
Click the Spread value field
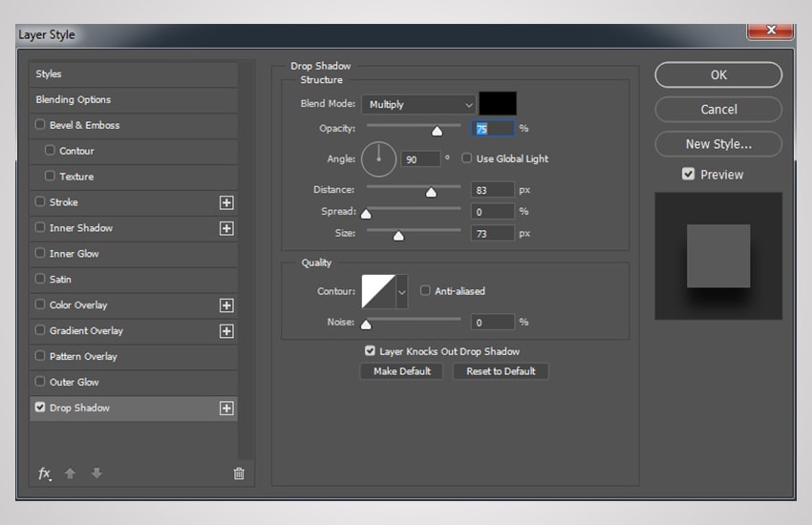click(493, 212)
